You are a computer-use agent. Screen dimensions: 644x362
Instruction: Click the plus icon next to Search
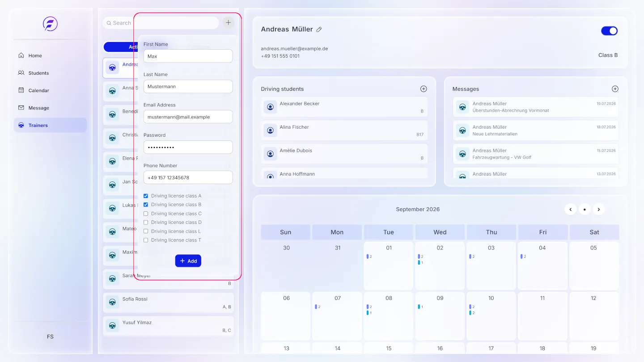tap(229, 23)
